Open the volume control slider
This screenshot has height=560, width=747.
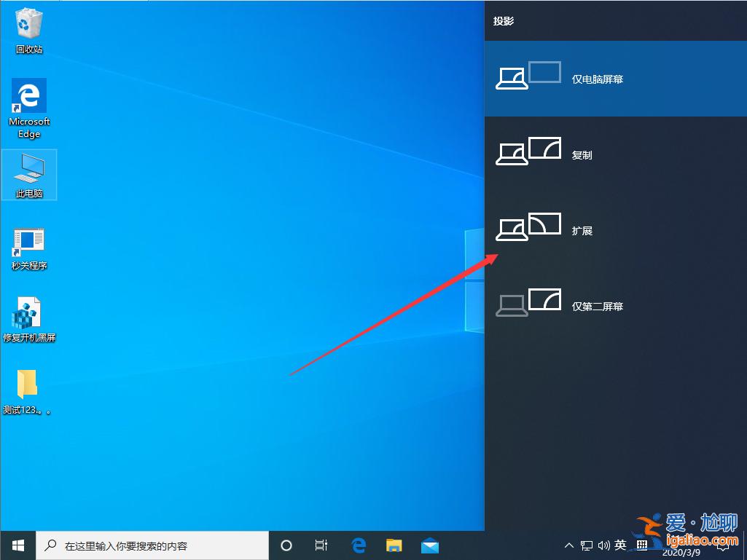603,544
